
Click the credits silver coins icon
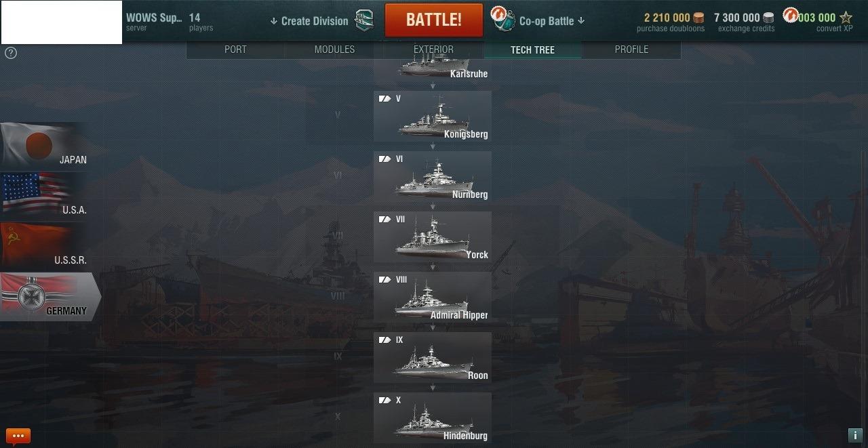point(768,18)
